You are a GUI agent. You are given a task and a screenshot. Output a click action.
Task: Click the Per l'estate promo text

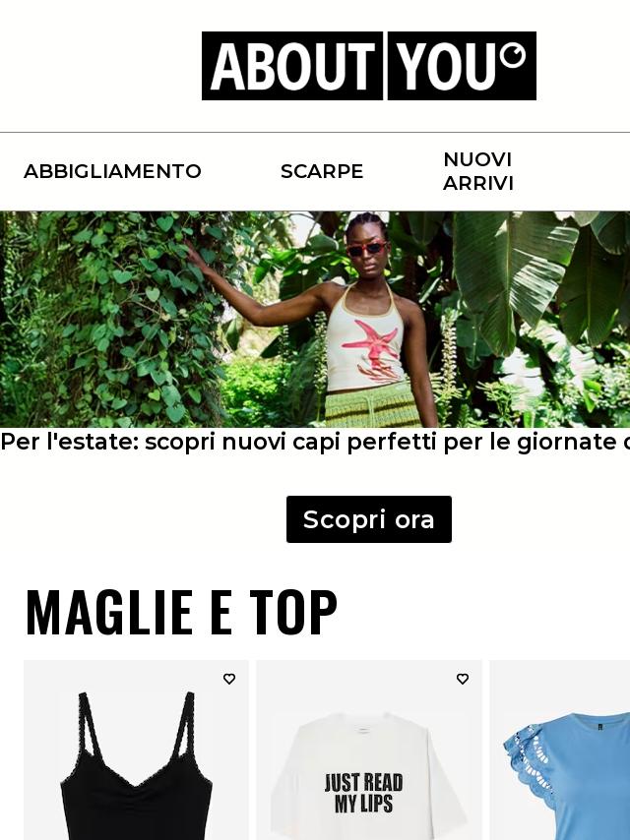click(x=315, y=443)
